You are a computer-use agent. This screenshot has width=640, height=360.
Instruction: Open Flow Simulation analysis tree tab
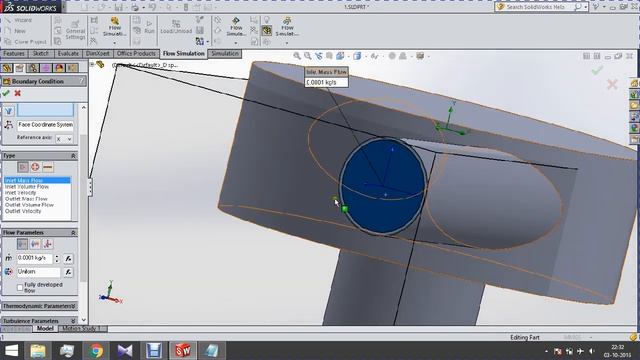72,68
